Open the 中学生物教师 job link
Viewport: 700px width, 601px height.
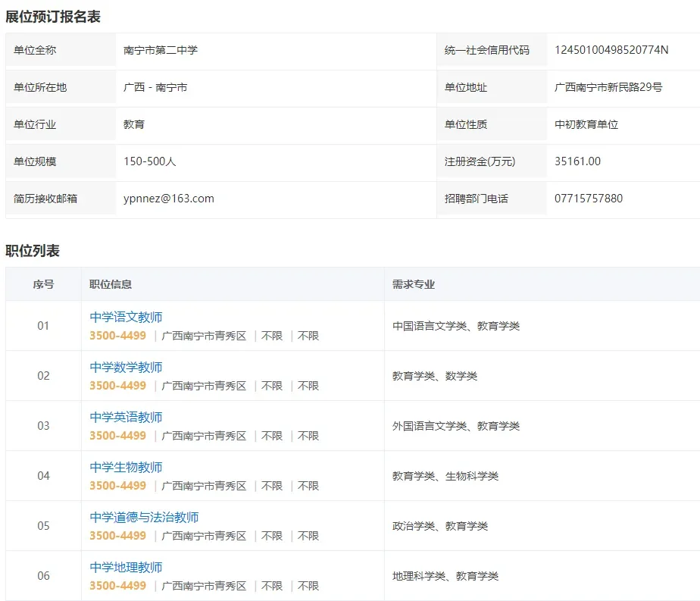coord(126,467)
